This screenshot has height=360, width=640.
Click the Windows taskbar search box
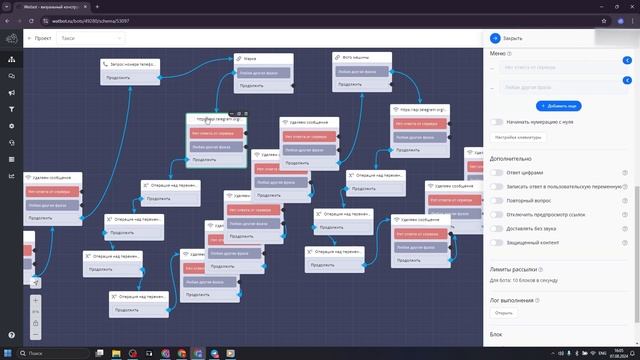pos(53,353)
